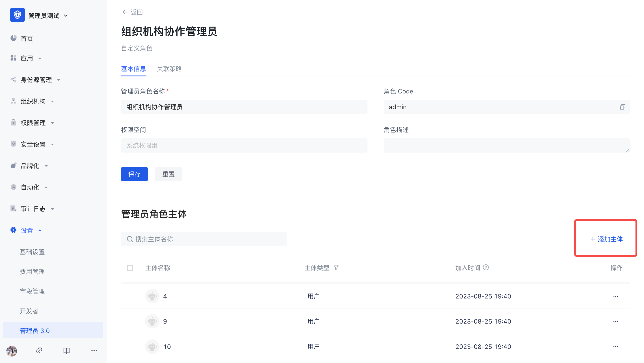644x363 pixels.
Task: Expand the 组织机构 sidebar section
Action: pos(33,101)
